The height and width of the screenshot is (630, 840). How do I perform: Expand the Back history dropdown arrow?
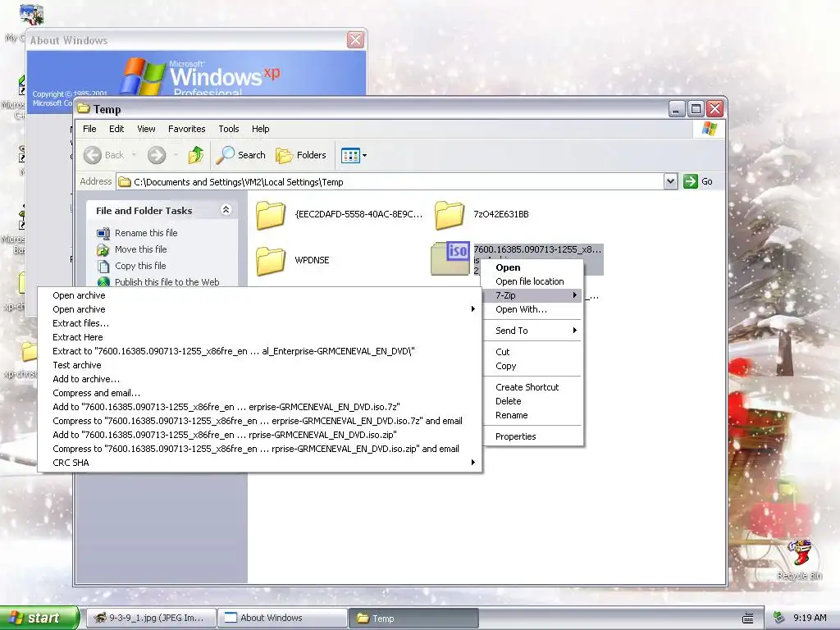tap(134, 155)
